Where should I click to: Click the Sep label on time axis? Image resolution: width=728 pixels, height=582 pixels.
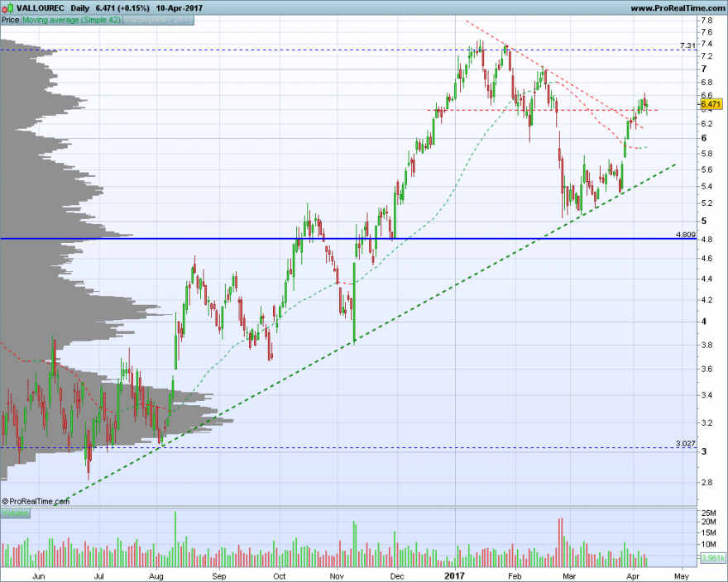[218, 576]
